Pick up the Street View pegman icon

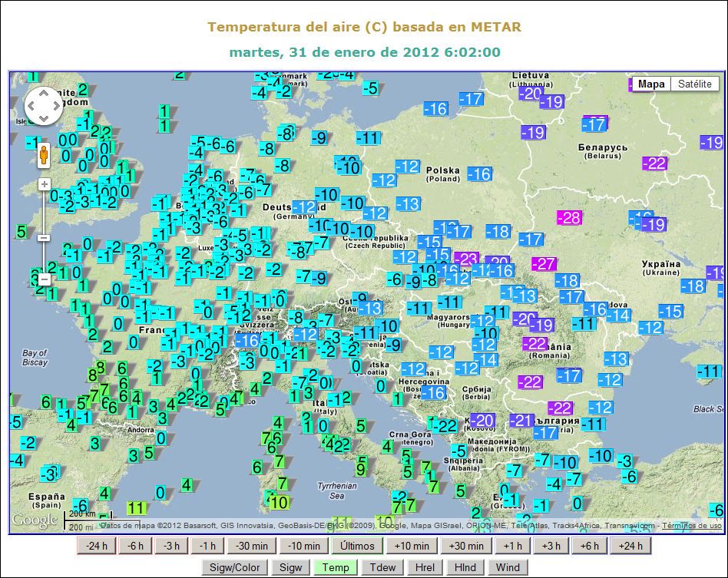44,155
